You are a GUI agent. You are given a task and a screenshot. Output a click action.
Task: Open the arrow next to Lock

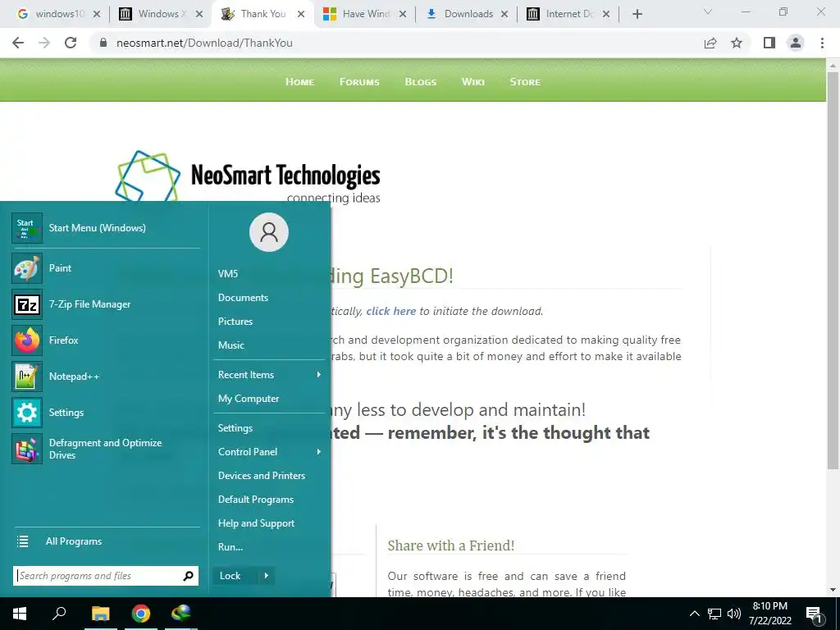coord(267,576)
